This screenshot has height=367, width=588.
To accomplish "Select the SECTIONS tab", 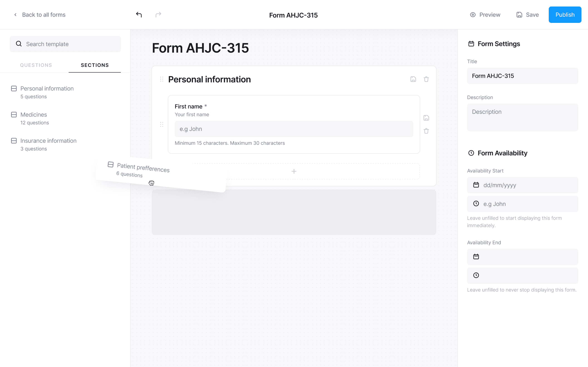I will coord(94,65).
